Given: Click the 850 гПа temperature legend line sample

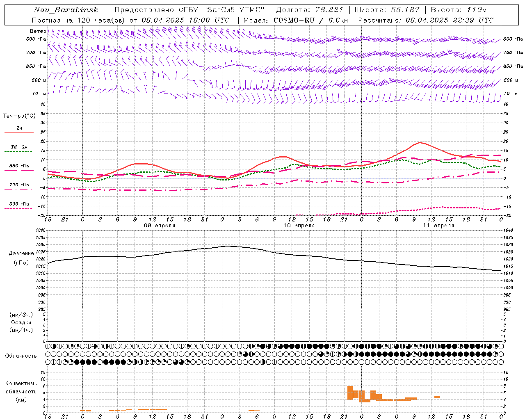Looking at the screenshot, I should [19, 171].
